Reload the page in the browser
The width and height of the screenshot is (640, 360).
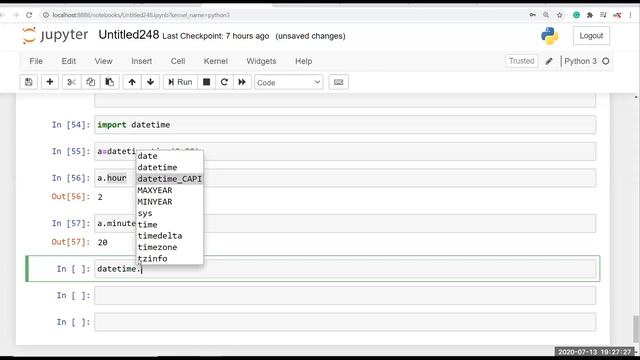[29, 15]
